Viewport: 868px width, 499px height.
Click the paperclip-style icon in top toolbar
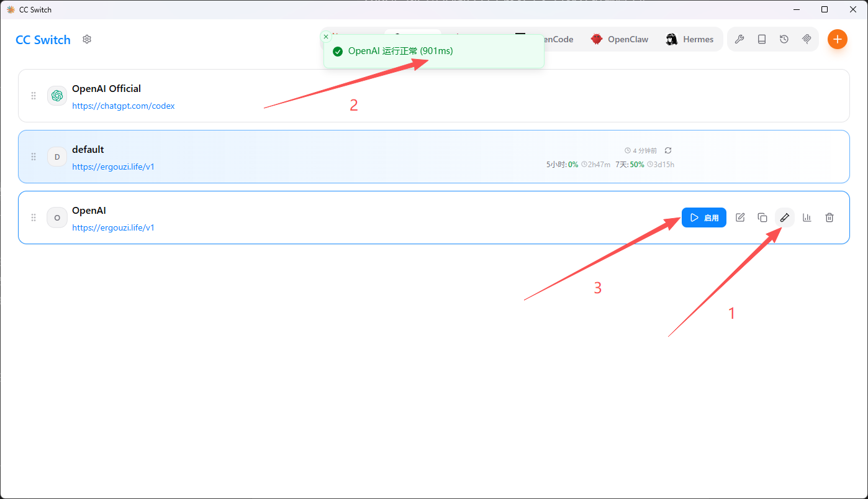click(x=807, y=39)
